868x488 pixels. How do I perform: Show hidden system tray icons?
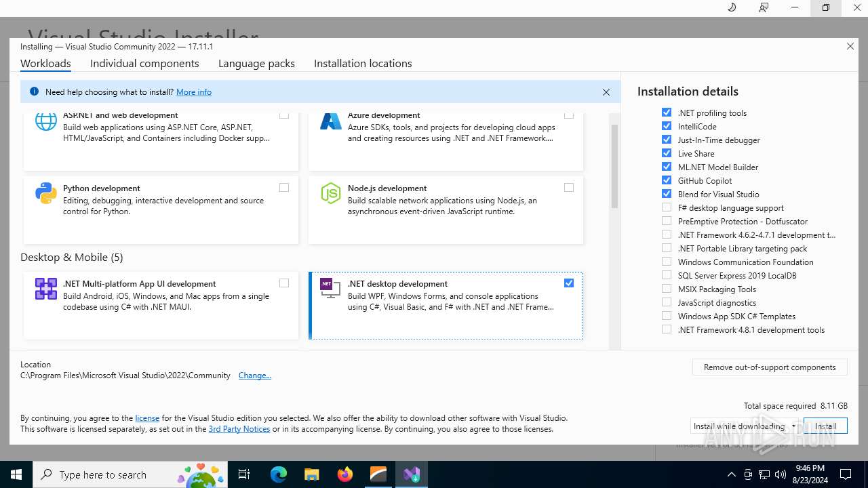pyautogui.click(x=731, y=474)
